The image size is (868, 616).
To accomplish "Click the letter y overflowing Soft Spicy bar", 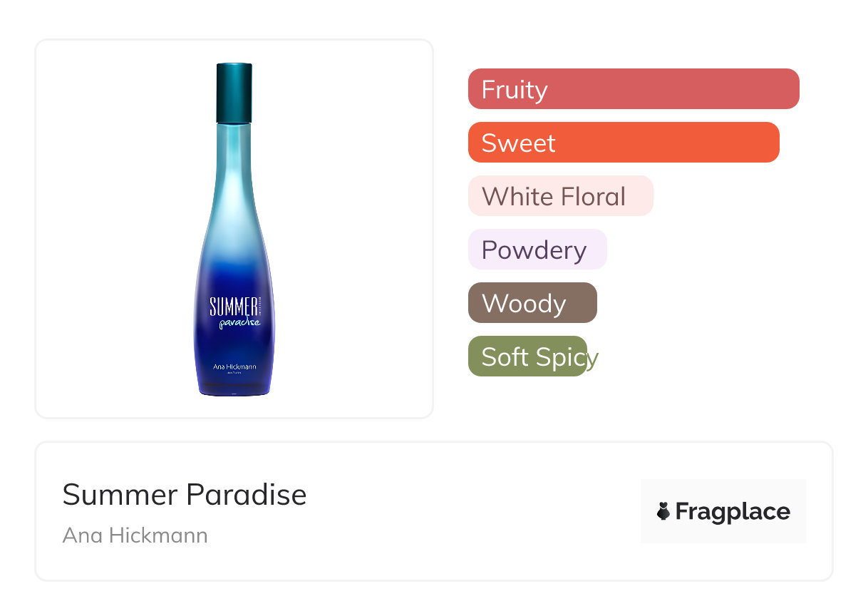I will tap(592, 359).
